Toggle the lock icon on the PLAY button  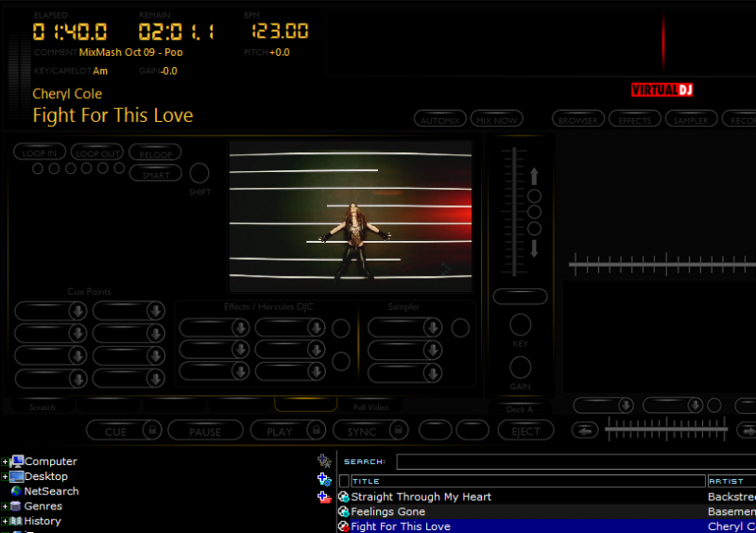tap(317, 429)
